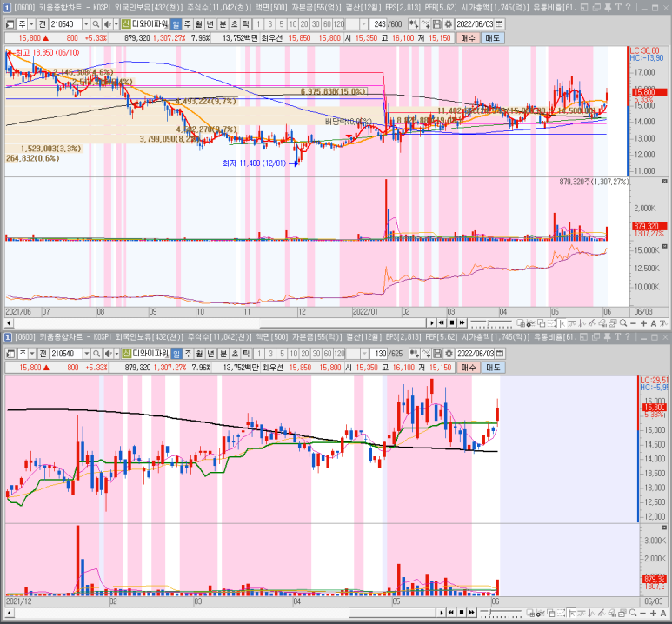Screen dimensions: 672x624
Task: Select 월 monthly period in bottom chart
Action: pos(199,354)
